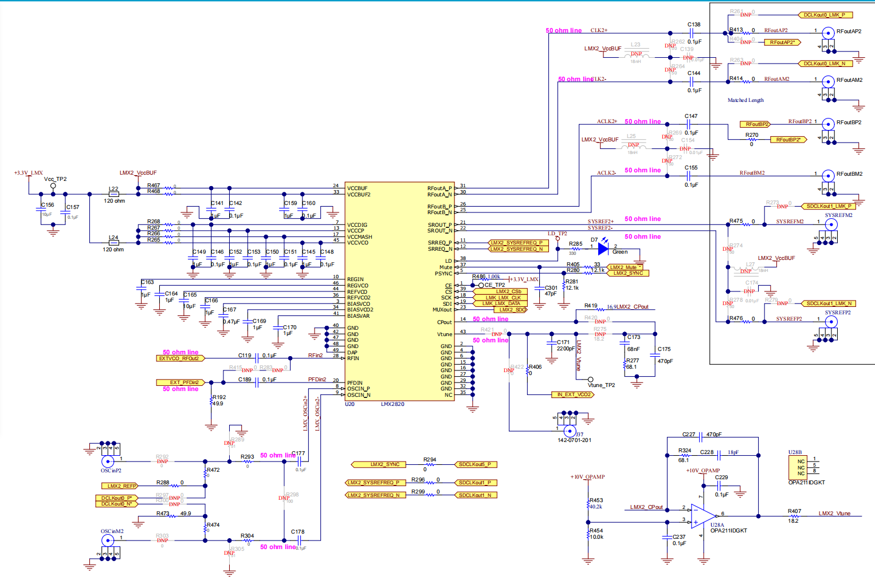This screenshot has width=875, height=588.
Task: Select the OSCinM2 connector symbol
Action: (x=107, y=540)
